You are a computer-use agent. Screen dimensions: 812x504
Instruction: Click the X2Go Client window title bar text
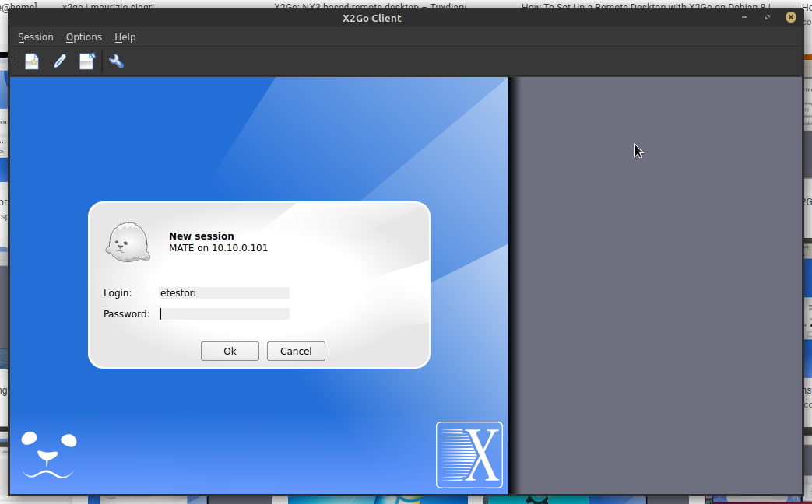pos(372,18)
